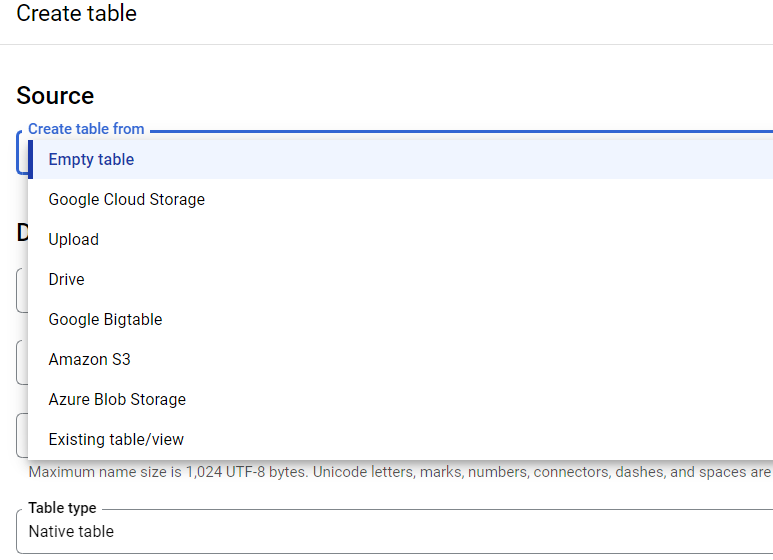The height and width of the screenshot is (560, 773).
Task: Pick the Upload option
Action: (400, 239)
